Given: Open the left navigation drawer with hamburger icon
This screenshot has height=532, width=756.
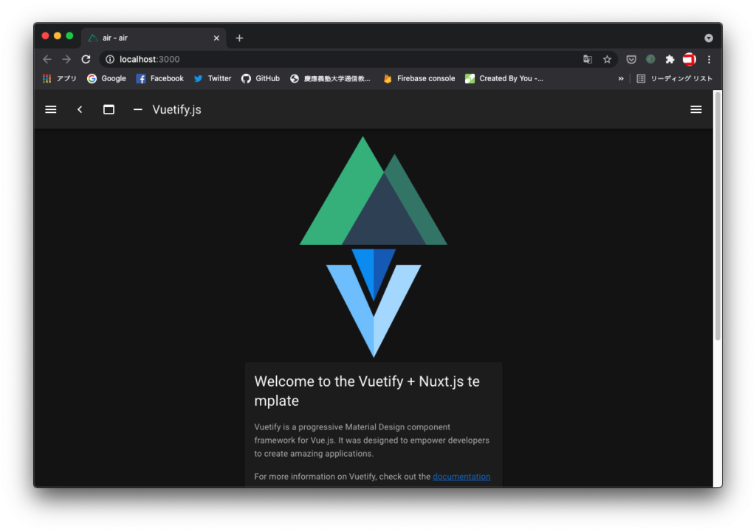Looking at the screenshot, I should pyautogui.click(x=50, y=109).
